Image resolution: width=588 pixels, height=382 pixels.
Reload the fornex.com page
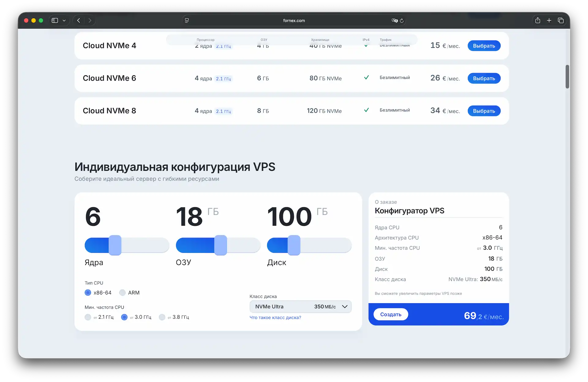[401, 21]
